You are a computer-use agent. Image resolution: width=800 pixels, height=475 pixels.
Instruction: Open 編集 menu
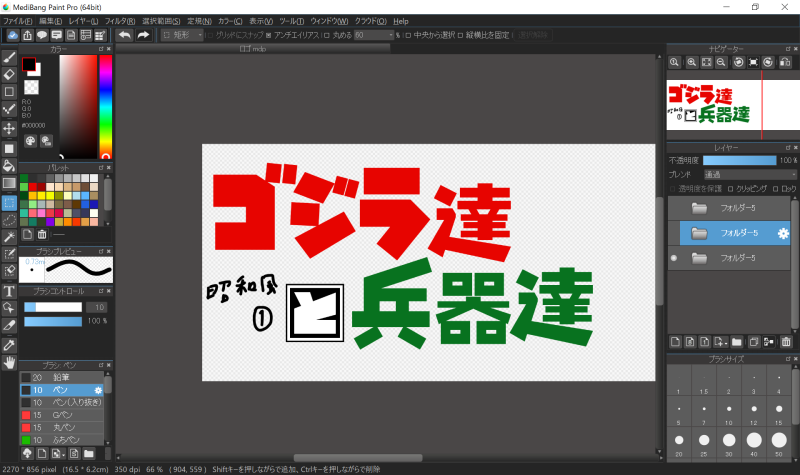tap(51, 21)
